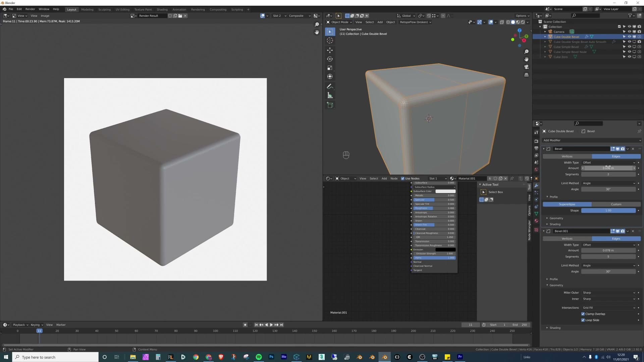This screenshot has height=362, width=644.
Task: Pin the properties editor context
Action: pyautogui.click(x=639, y=131)
